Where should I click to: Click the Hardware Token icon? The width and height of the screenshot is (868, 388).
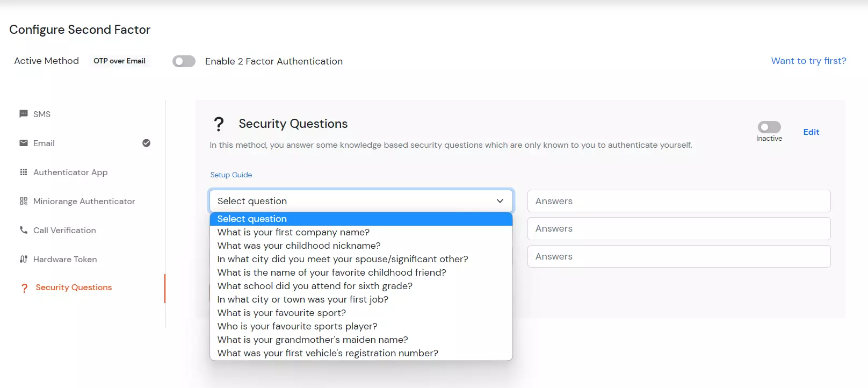click(x=23, y=259)
